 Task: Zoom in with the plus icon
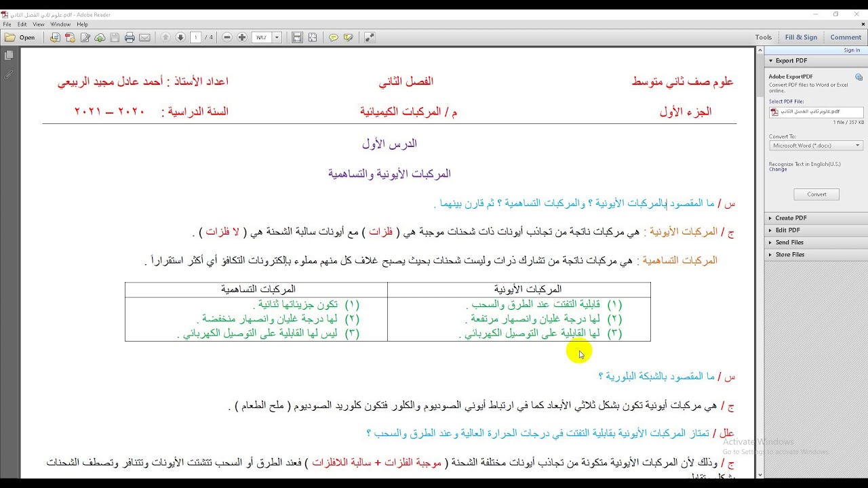(x=242, y=37)
